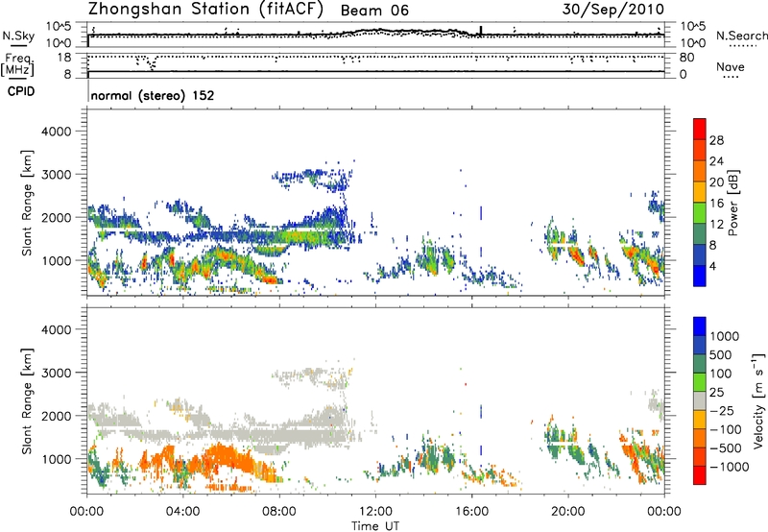This screenshot has height=532, width=768.
Task: Click the 'Slant Range [km]' label of velocity panel
Action: click(27, 400)
